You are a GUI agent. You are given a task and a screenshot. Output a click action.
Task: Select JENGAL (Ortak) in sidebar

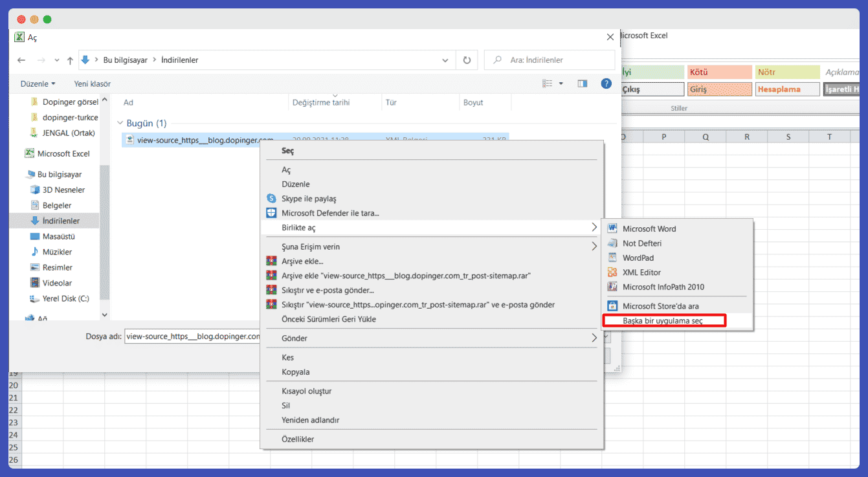[x=63, y=133]
